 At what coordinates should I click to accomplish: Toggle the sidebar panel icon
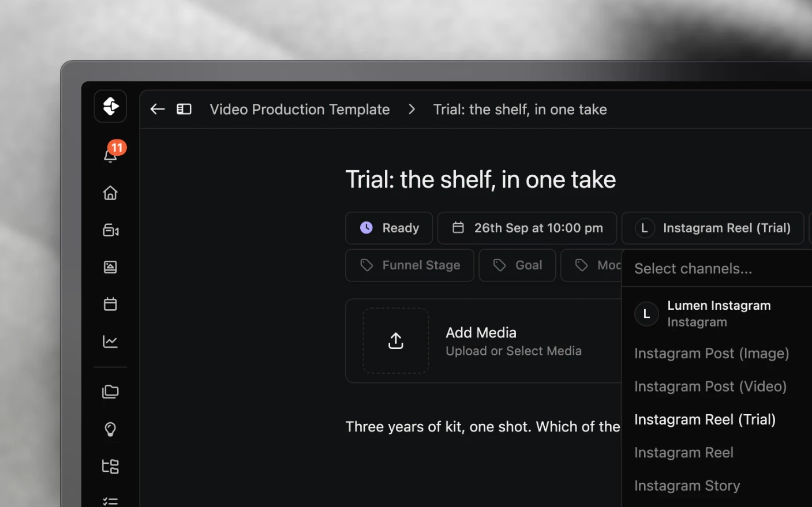click(x=184, y=109)
